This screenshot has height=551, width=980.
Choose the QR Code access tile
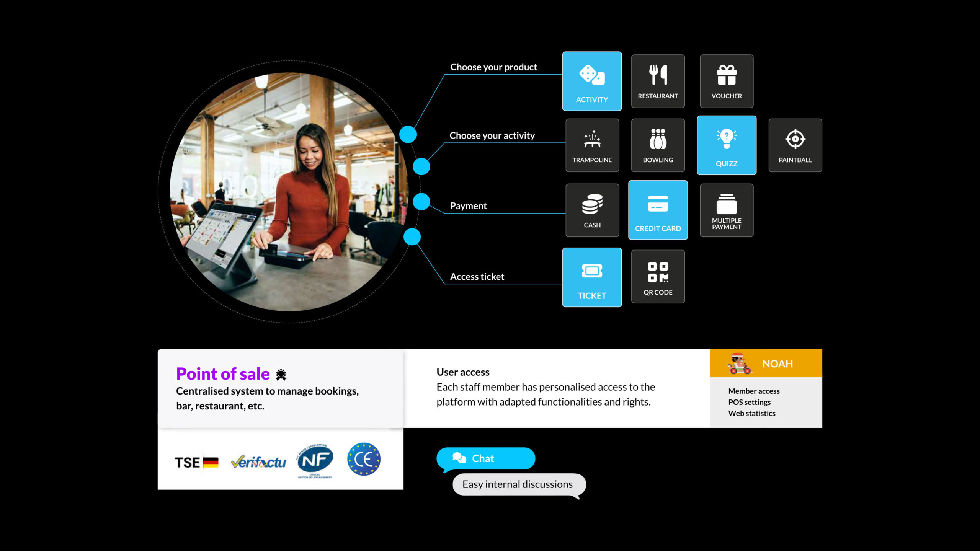pyautogui.click(x=658, y=277)
